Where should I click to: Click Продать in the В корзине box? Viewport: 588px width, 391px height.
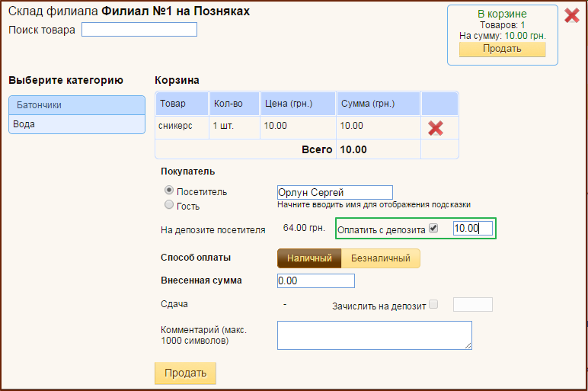(502, 49)
